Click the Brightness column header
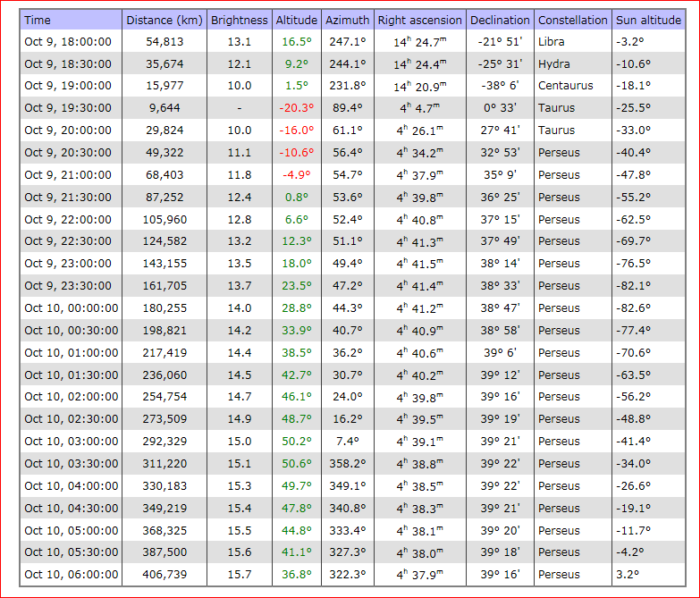The image size is (700, 598). pyautogui.click(x=240, y=20)
